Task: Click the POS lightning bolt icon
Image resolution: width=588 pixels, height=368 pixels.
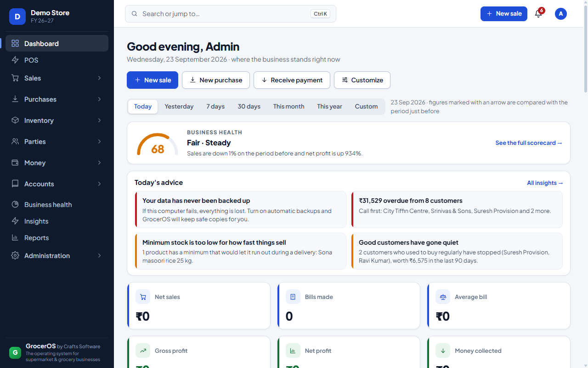Action: click(15, 60)
